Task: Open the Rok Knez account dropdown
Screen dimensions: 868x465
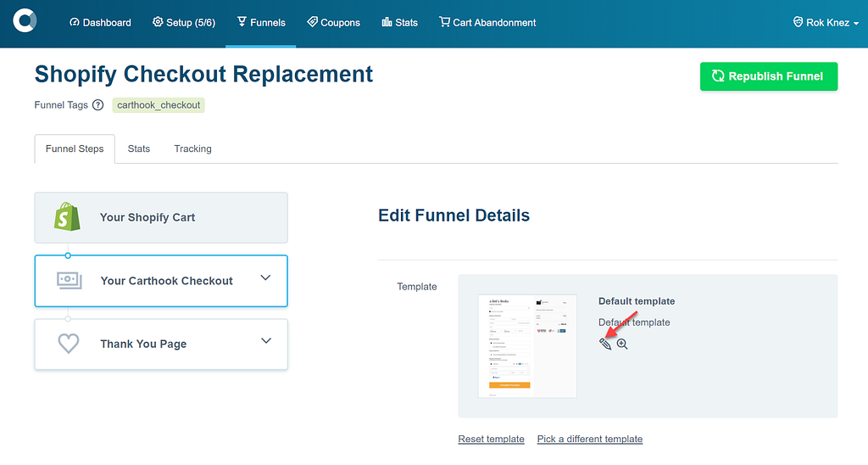Action: 826,23
